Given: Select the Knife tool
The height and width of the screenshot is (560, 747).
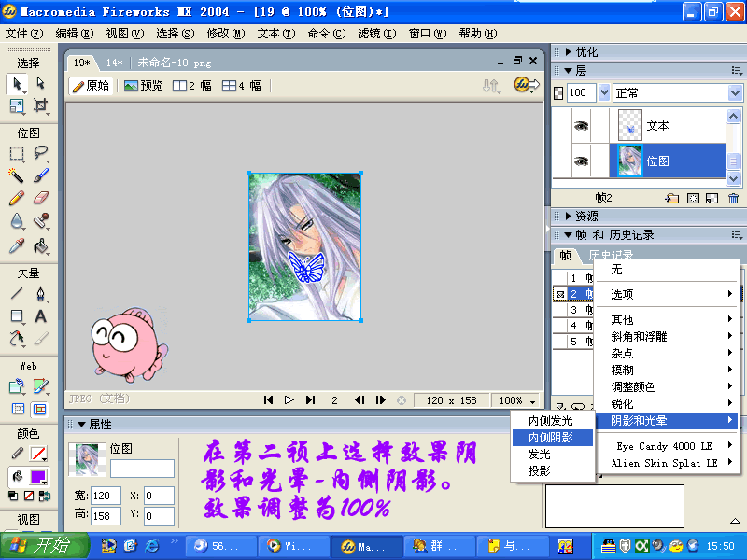Looking at the screenshot, I should tap(40, 339).
